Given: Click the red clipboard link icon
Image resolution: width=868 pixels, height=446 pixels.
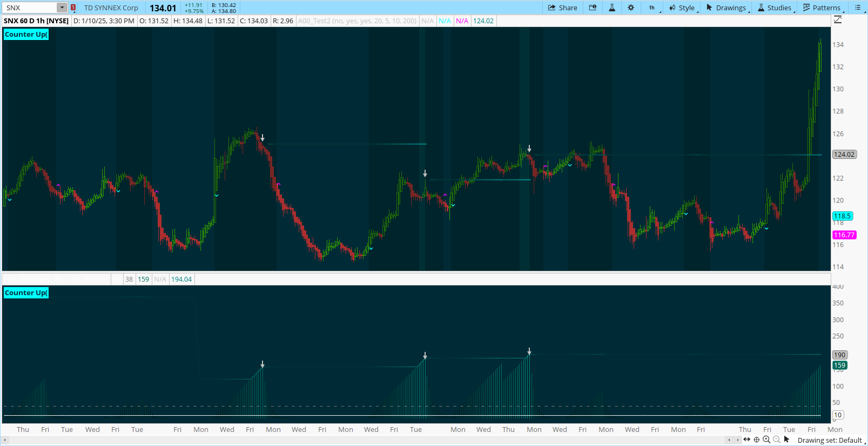Looking at the screenshot, I should [x=73, y=8].
